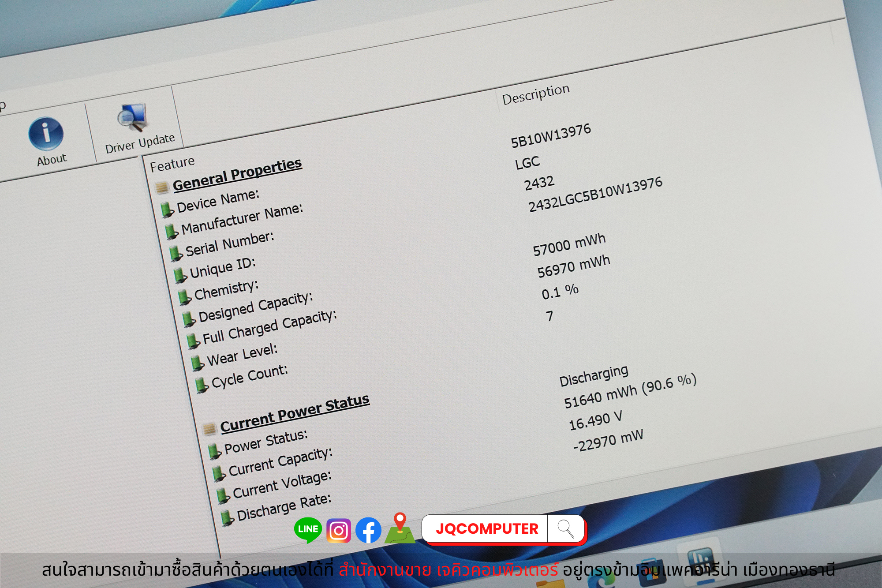The image size is (882, 588).
Task: Select the Designed Capacity row label
Action: pos(255,307)
